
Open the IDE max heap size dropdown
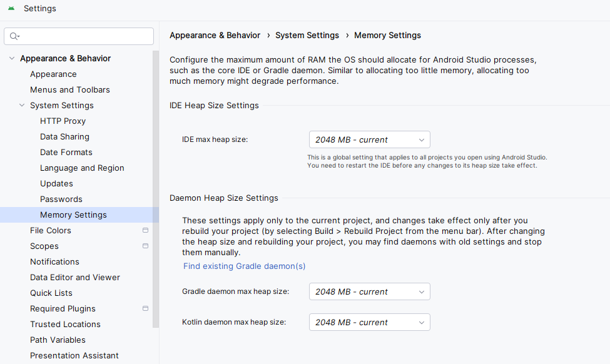370,139
